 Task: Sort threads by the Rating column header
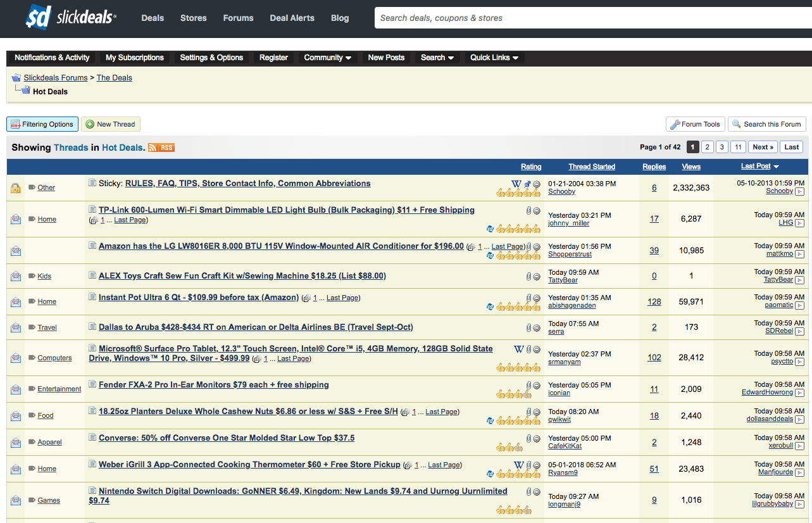coord(531,167)
